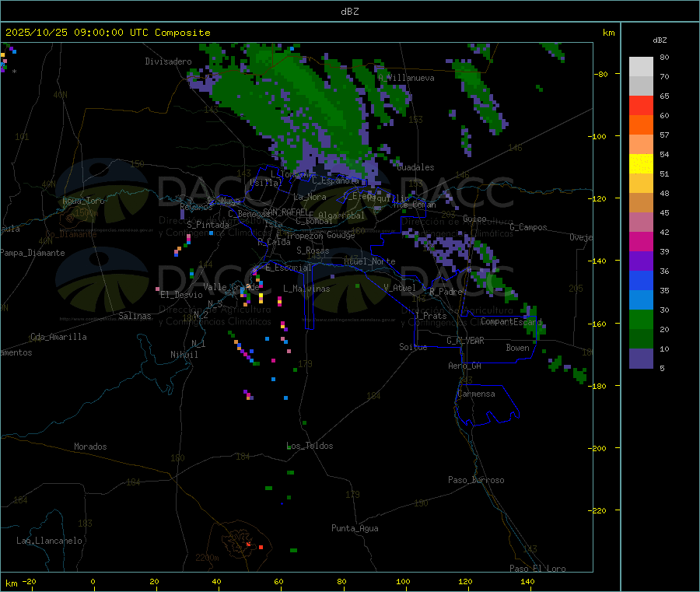This screenshot has width=700, height=592.
Task: Click the 2025/10/25 09:00:00 UTC Composite timestamp
Action: tap(107, 33)
